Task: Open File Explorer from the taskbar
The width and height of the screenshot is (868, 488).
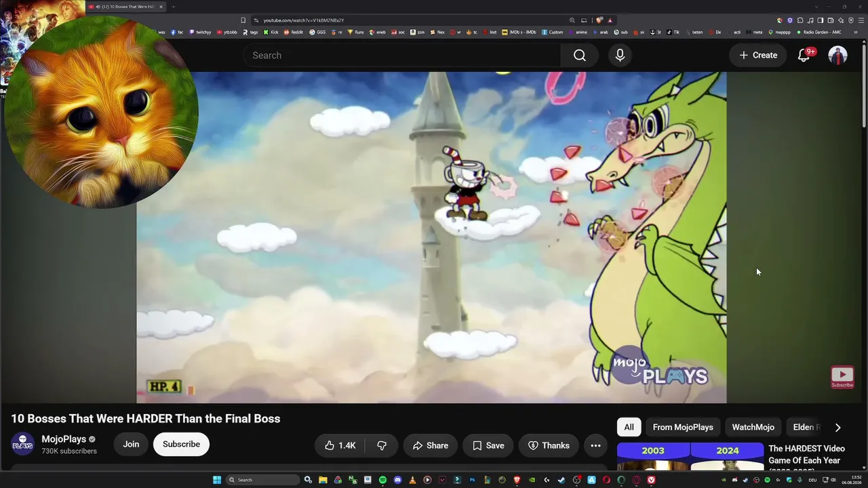Action: [323, 480]
